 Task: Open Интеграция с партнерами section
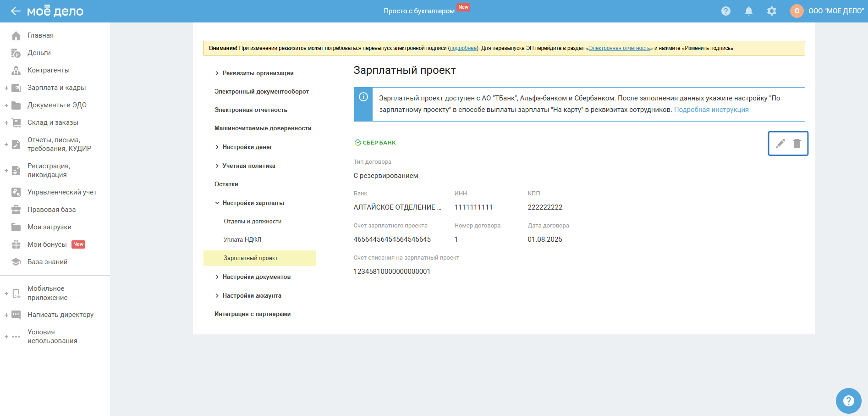coord(253,314)
